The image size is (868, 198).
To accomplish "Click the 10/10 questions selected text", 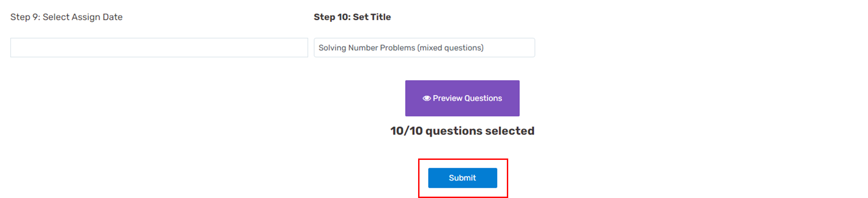I will click(462, 131).
